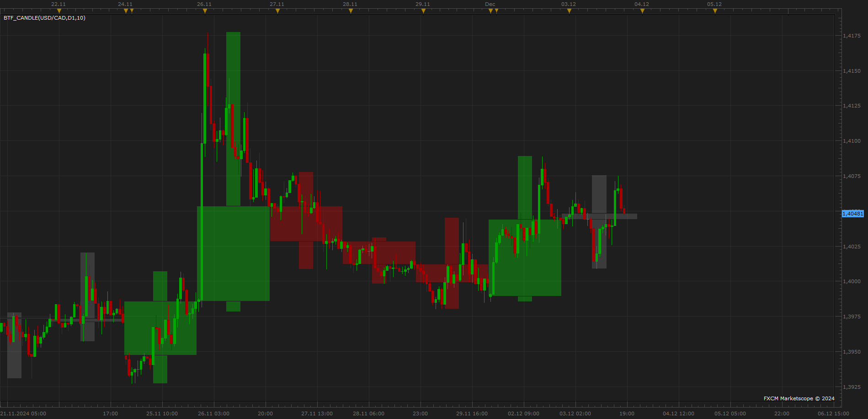Click the 1,3925 price level on the axis

pyautogui.click(x=852, y=387)
